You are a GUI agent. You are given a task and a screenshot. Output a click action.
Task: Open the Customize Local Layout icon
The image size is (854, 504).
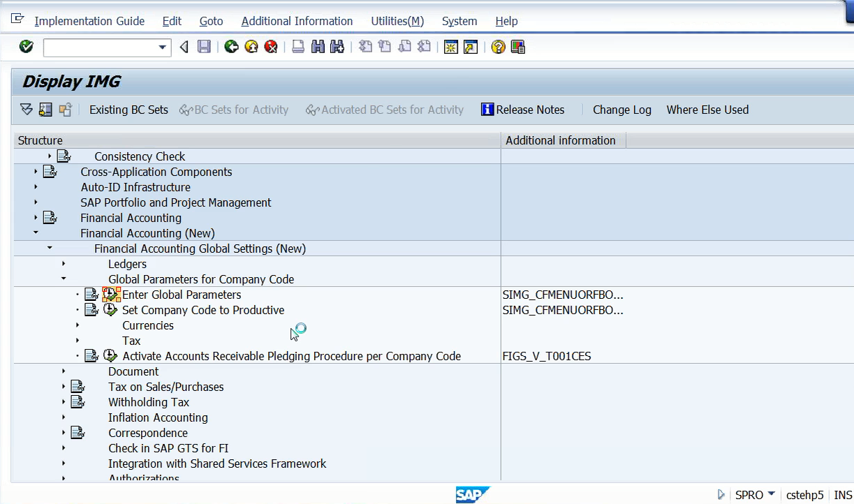click(x=517, y=47)
